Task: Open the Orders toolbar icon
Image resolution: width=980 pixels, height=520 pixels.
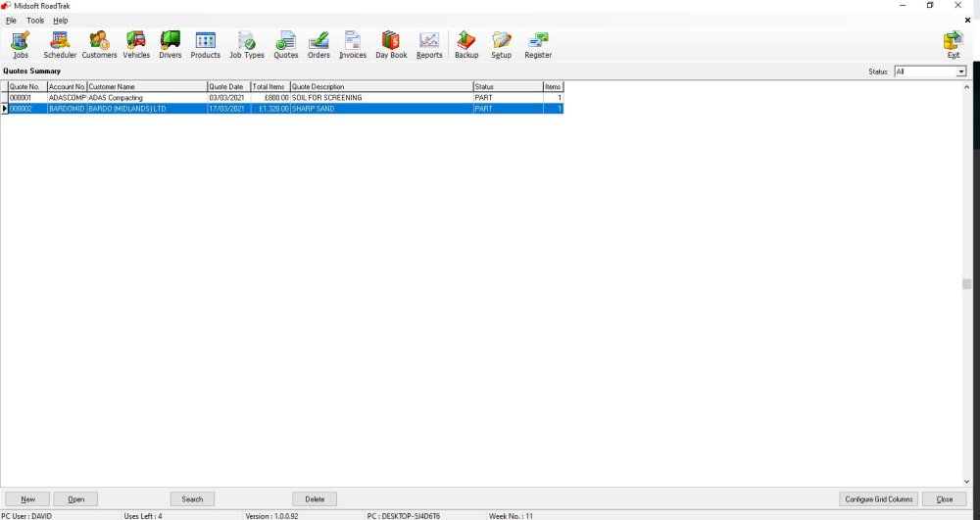Action: point(318,45)
